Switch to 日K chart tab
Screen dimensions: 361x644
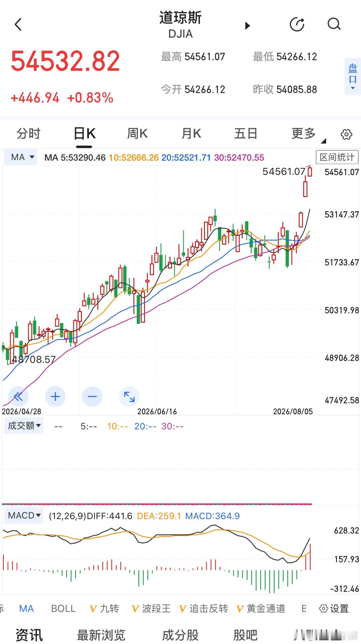tap(85, 134)
